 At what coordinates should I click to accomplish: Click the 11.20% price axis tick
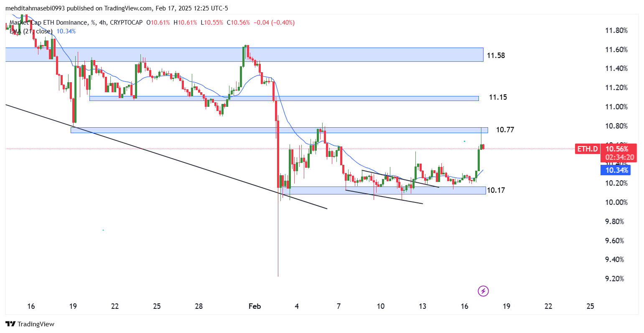coord(616,88)
